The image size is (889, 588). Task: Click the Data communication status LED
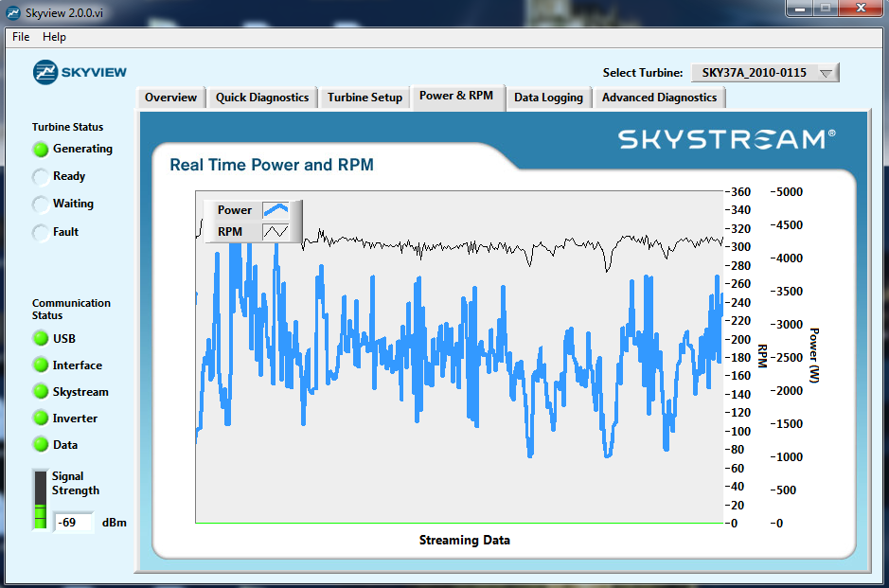coord(41,445)
